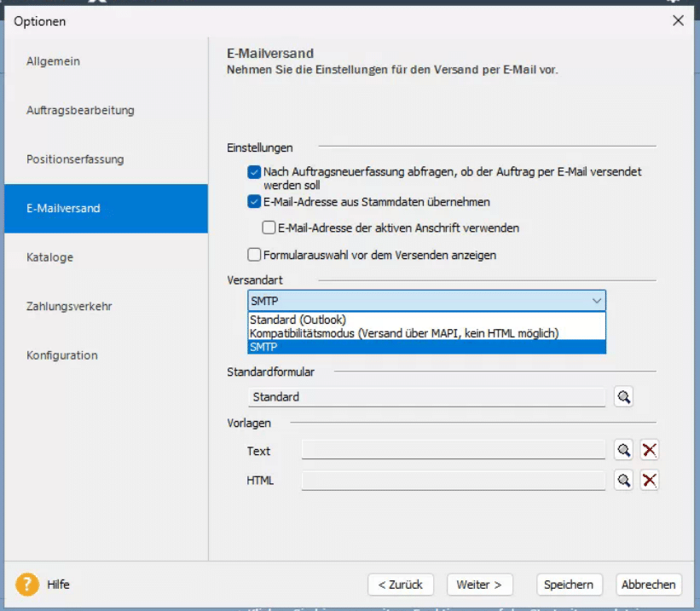Open the search icon for HTML template
Image resolution: width=700 pixels, height=611 pixels.
coord(623,481)
